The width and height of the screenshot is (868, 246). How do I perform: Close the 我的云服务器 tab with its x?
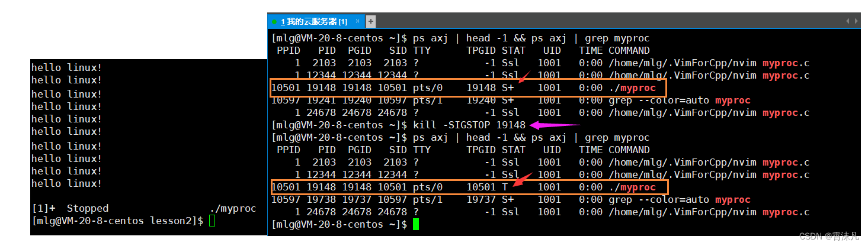pyautogui.click(x=357, y=21)
